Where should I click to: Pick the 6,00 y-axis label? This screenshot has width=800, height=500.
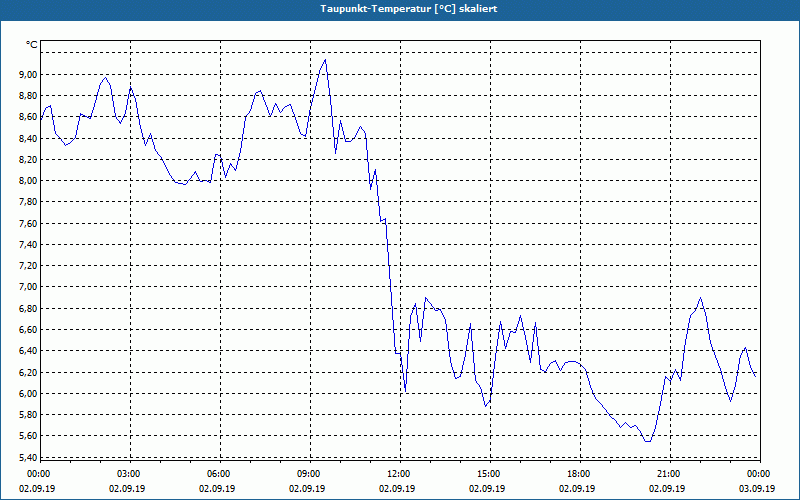27,393
